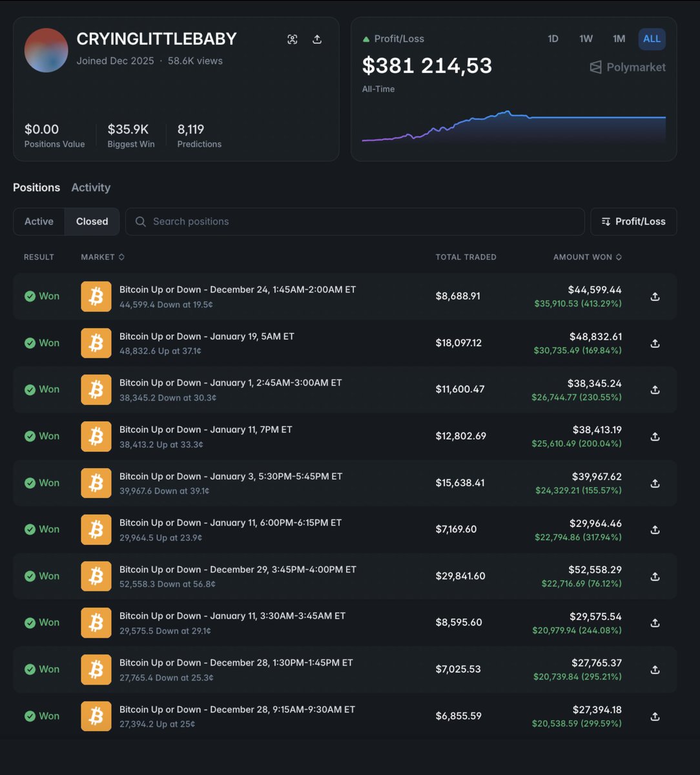Click the 8,119 Predictions stat

point(200,136)
